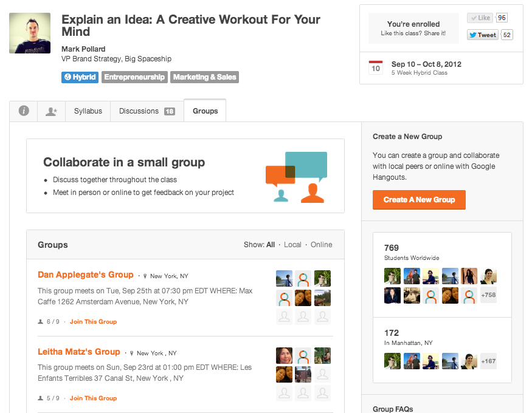Show only Online groups
The image size is (532, 413).
tap(322, 245)
